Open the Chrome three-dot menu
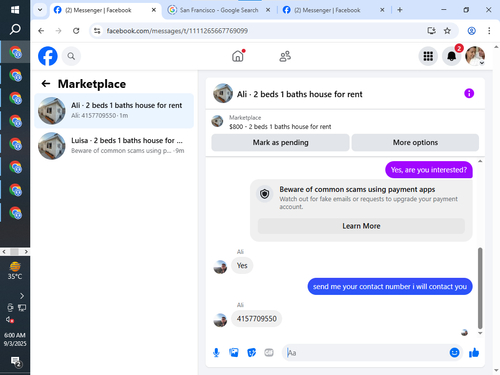 pyautogui.click(x=489, y=31)
